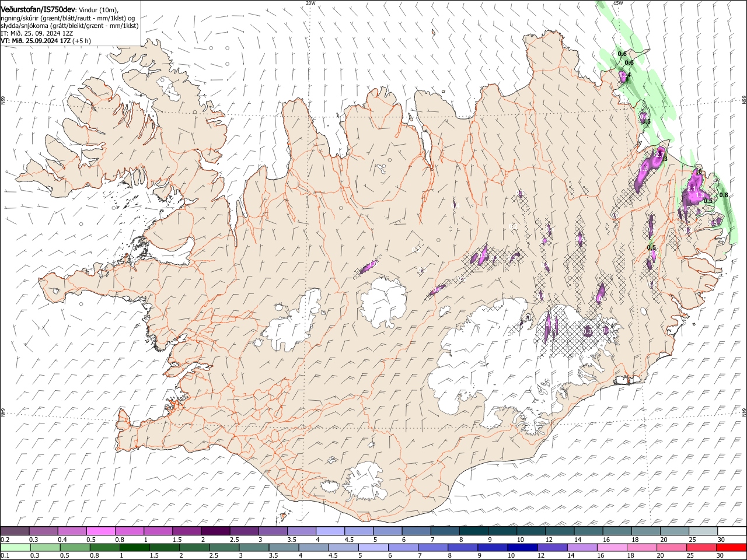Pick top-row lavender swatch starting at 3.5
The height and width of the screenshot is (560, 747).
point(301,531)
